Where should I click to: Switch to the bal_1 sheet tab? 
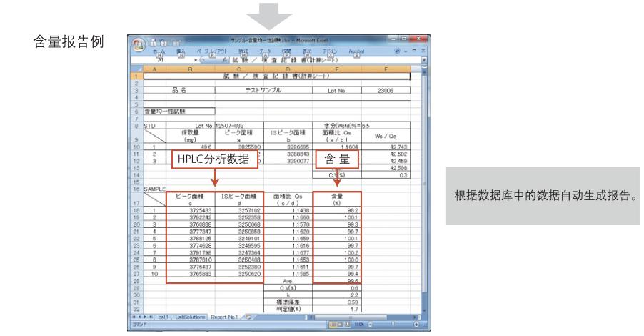[163, 317]
